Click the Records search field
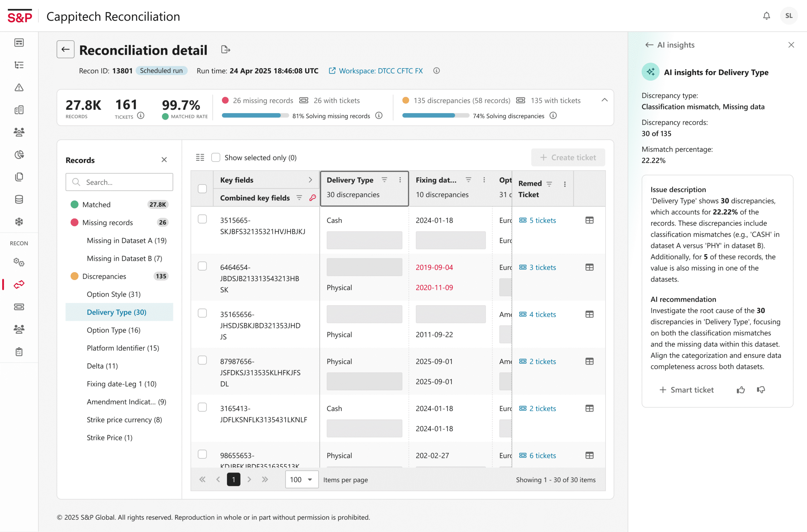807x532 pixels. pos(119,182)
